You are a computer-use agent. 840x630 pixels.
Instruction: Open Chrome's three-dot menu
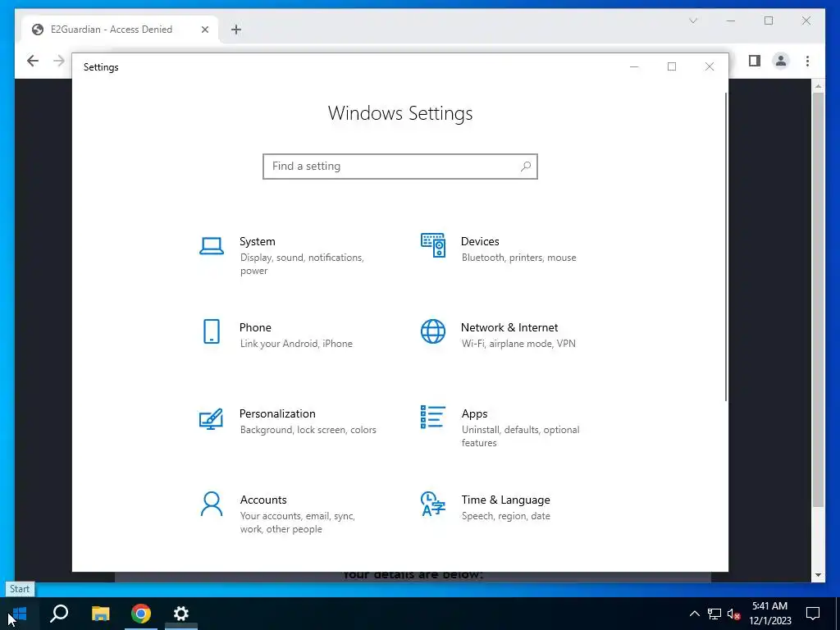pyautogui.click(x=807, y=61)
